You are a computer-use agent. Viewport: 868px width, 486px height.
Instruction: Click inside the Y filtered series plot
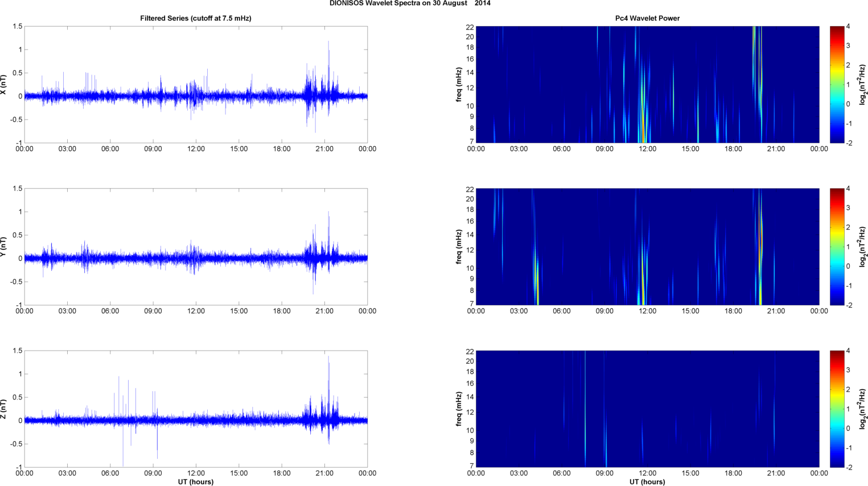click(x=196, y=246)
